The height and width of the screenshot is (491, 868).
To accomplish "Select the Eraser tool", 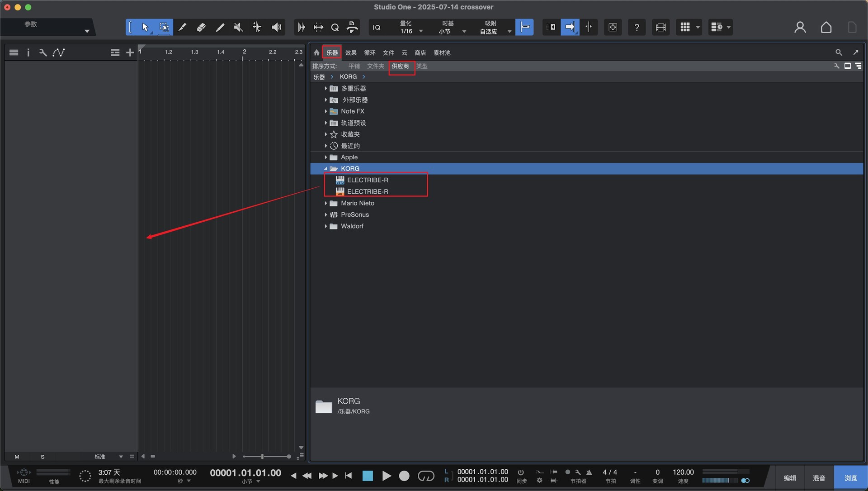I will 201,28.
